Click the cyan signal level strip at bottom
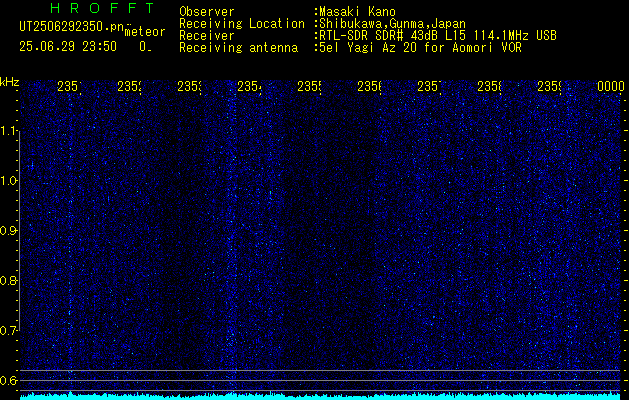629x400 pixels. [321, 396]
